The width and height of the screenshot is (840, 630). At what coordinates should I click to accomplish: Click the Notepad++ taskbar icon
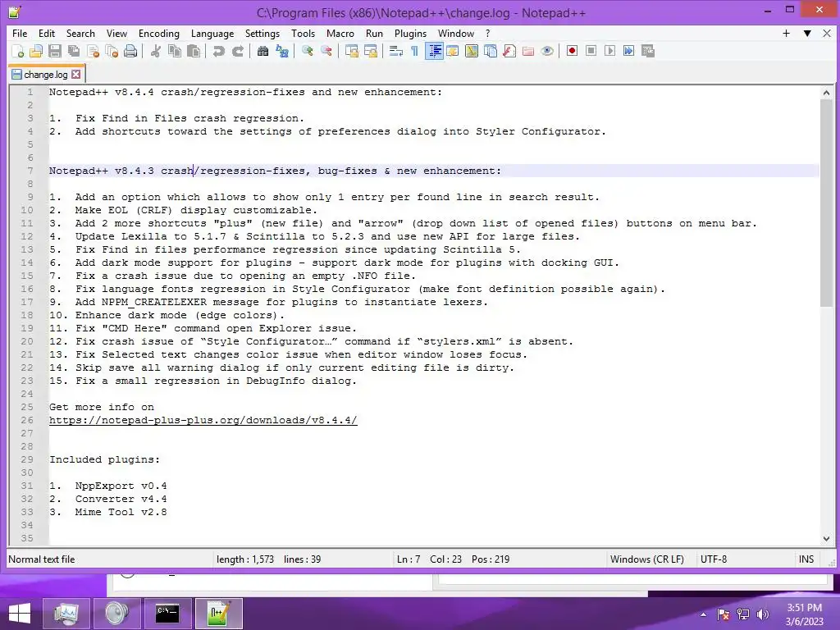tap(218, 614)
